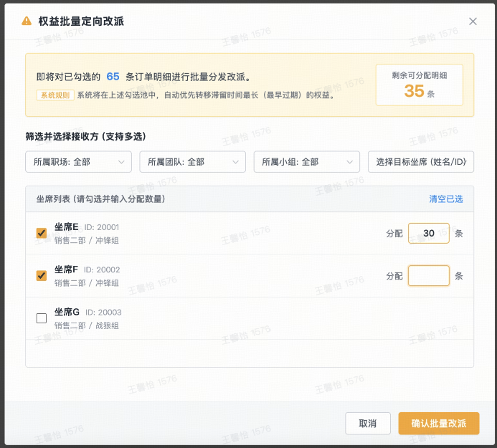
Task: Check the 坐席G checkbox
Action: click(42, 318)
